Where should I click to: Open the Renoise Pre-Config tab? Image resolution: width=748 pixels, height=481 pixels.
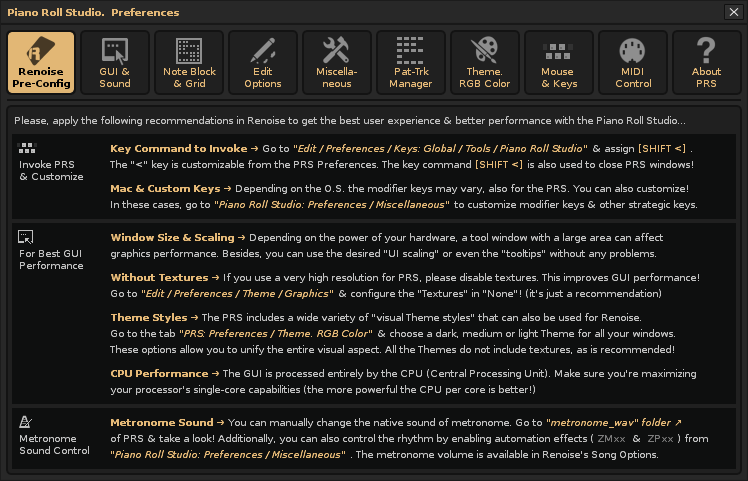click(x=41, y=62)
